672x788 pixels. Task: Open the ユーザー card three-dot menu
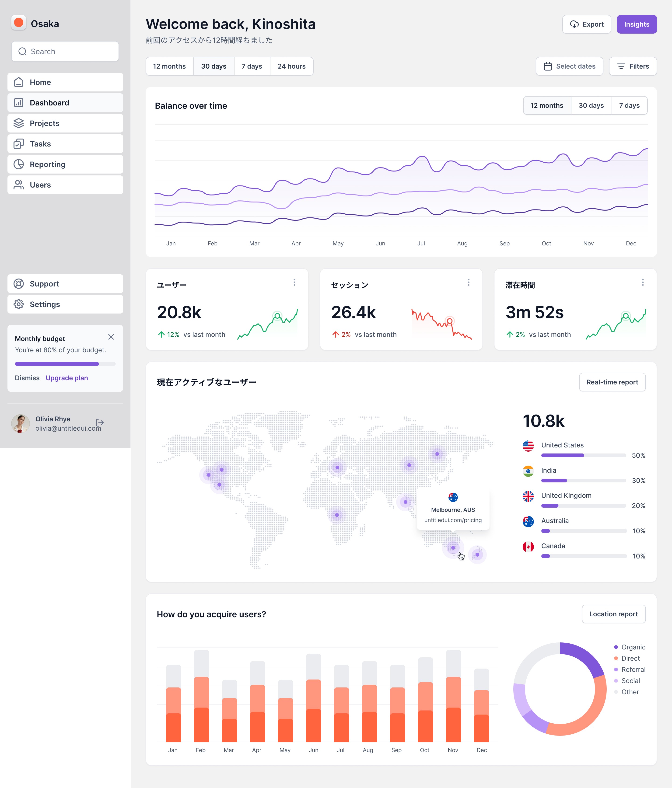[x=294, y=282]
